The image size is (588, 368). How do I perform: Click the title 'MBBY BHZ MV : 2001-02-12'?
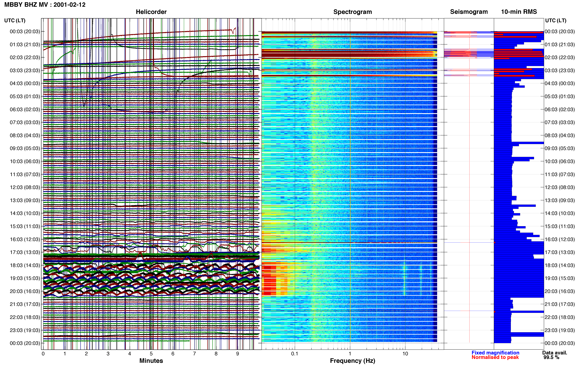pos(45,5)
